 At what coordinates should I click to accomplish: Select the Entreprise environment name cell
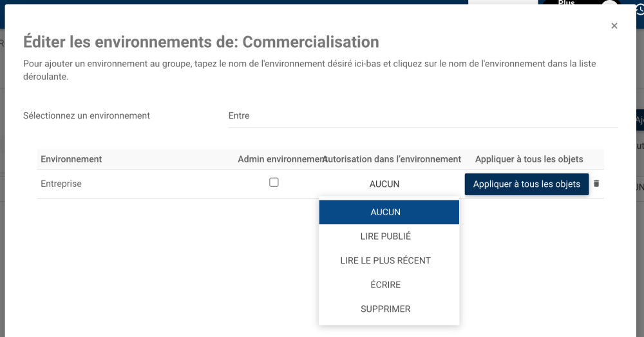[x=61, y=184]
